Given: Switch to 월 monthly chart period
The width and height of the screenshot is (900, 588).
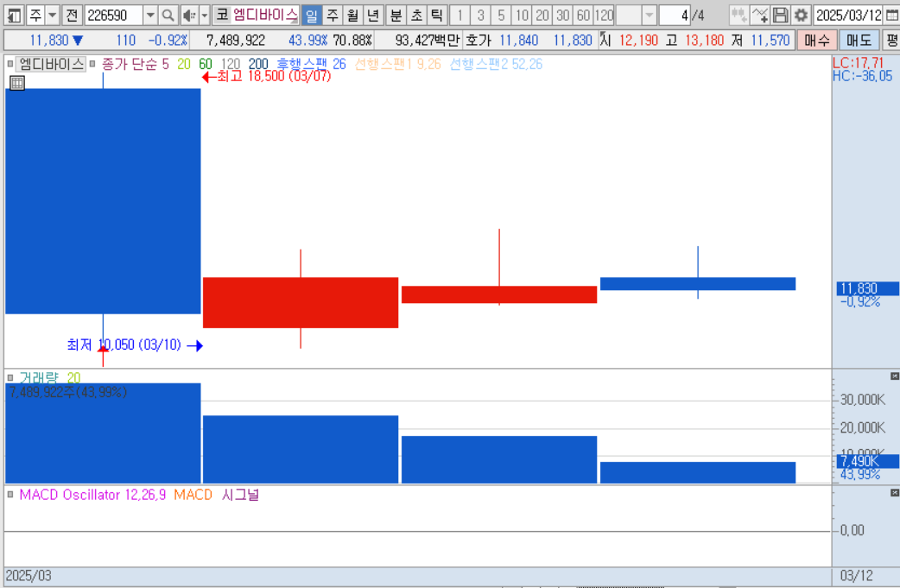Looking at the screenshot, I should click(352, 16).
